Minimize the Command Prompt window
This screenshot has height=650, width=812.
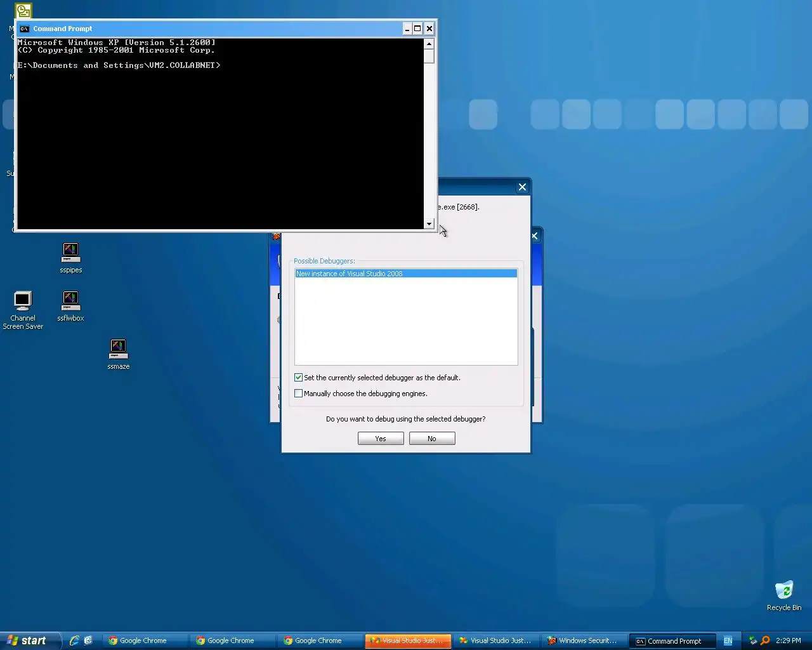[x=407, y=29]
